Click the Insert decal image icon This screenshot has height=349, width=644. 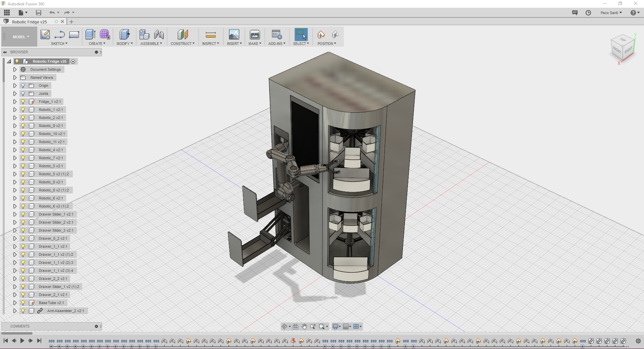click(234, 35)
